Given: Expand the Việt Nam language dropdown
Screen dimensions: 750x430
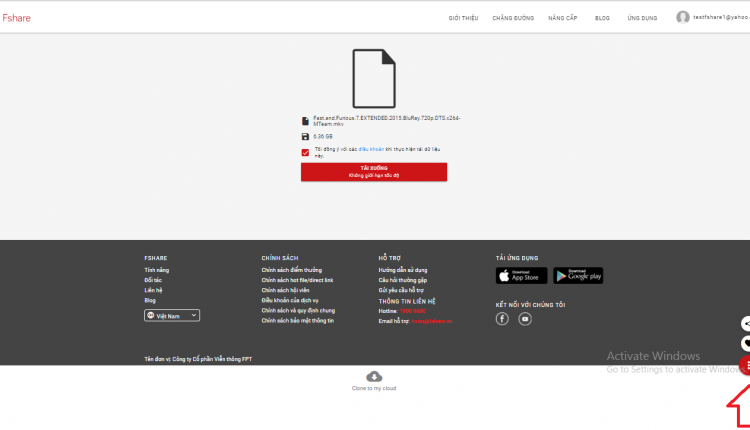Looking at the screenshot, I should click(172, 316).
